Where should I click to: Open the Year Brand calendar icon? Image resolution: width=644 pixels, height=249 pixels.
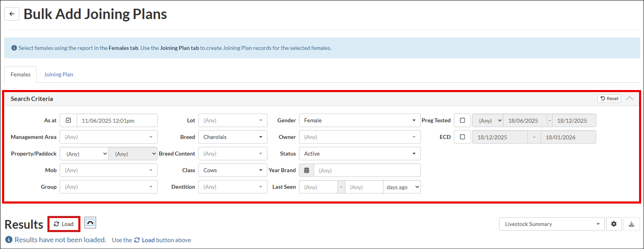pos(306,170)
